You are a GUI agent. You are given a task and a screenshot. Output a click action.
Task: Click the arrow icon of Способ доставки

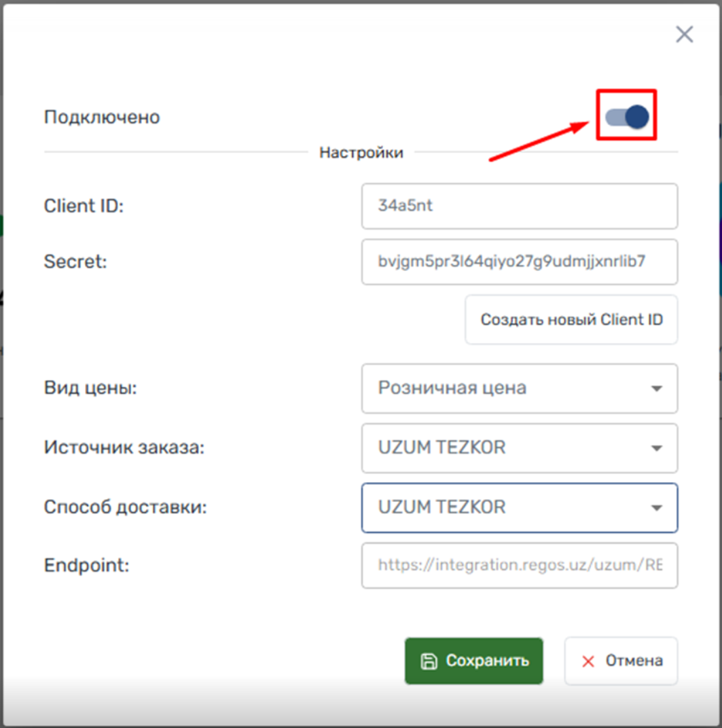coord(657,507)
